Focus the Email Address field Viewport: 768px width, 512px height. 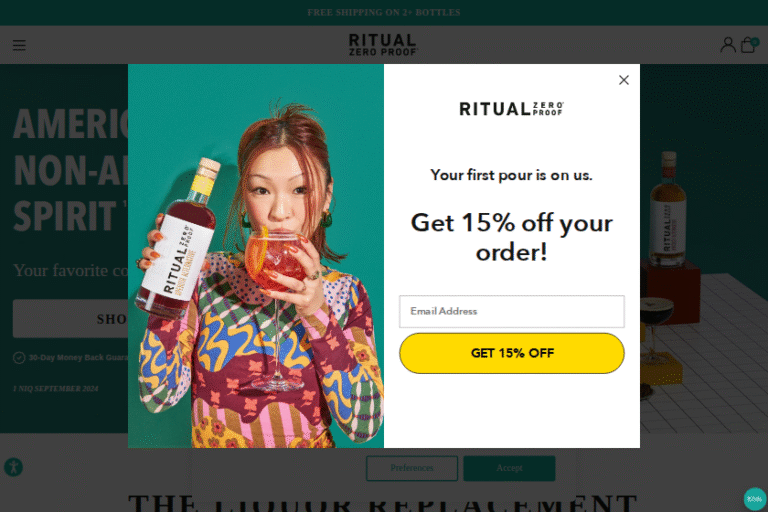point(511,311)
